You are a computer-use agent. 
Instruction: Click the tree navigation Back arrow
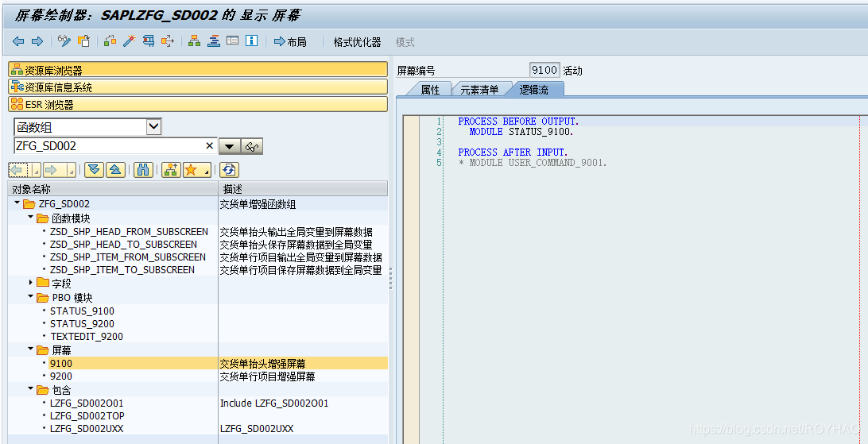[18, 170]
